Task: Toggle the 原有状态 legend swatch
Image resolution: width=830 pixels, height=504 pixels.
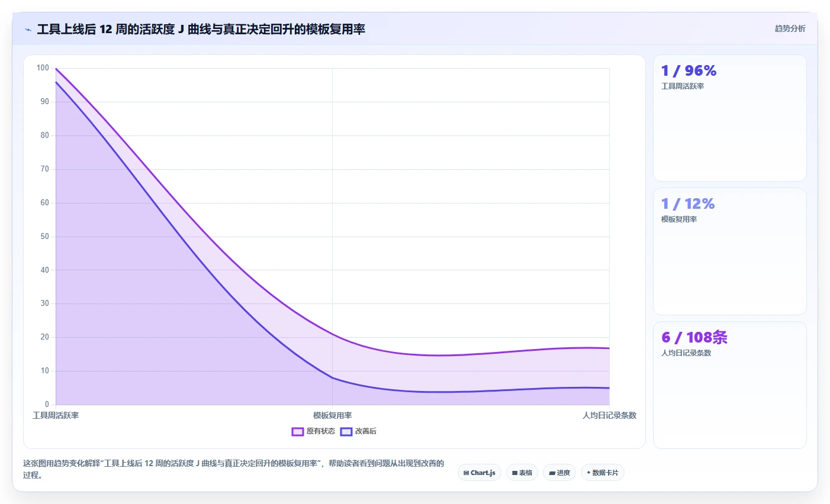Action: 298,432
